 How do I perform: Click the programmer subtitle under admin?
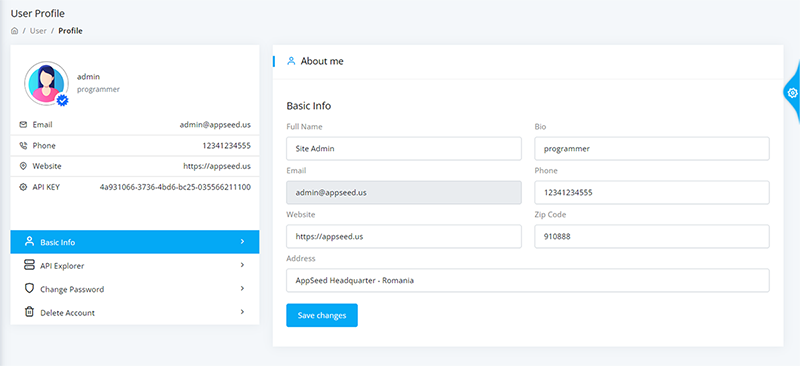click(98, 89)
